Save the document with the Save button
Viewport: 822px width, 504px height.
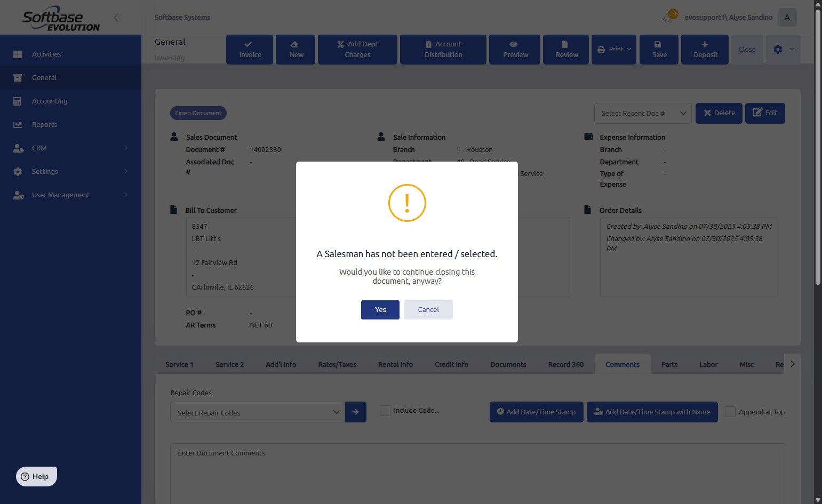point(659,50)
